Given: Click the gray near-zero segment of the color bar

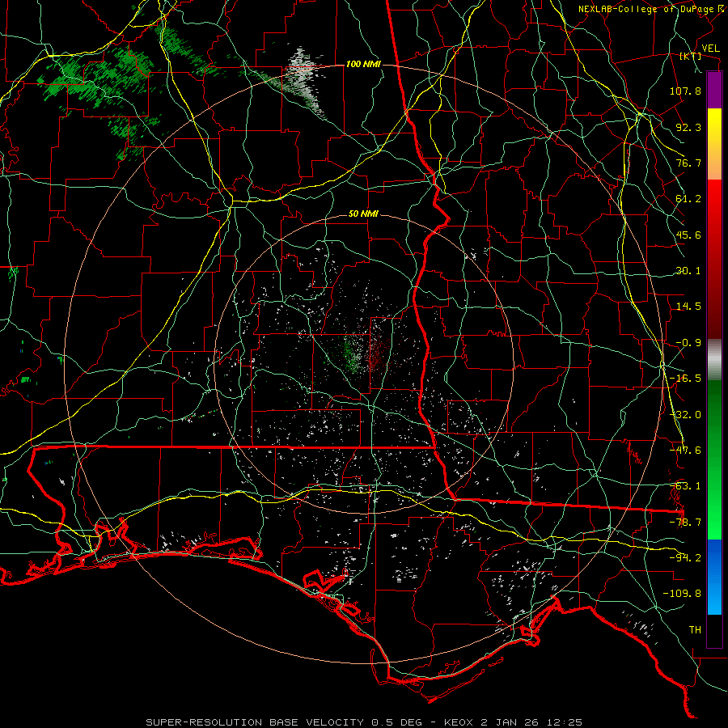Looking at the screenshot, I should pos(714,360).
